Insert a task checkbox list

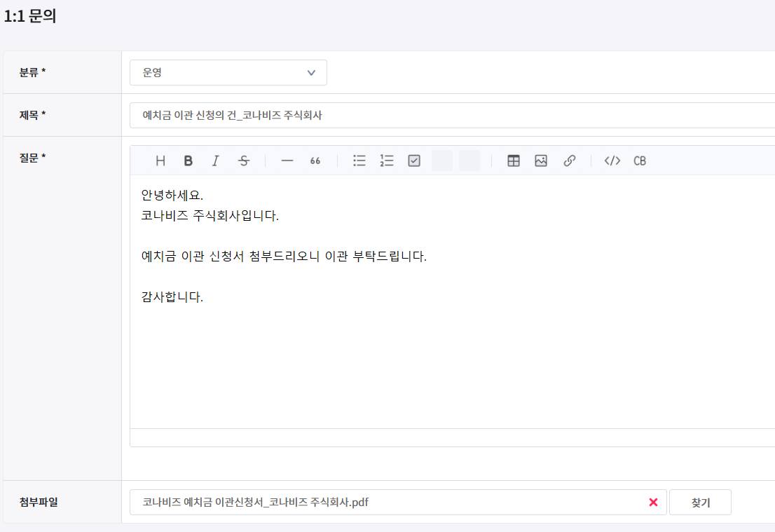click(x=414, y=161)
